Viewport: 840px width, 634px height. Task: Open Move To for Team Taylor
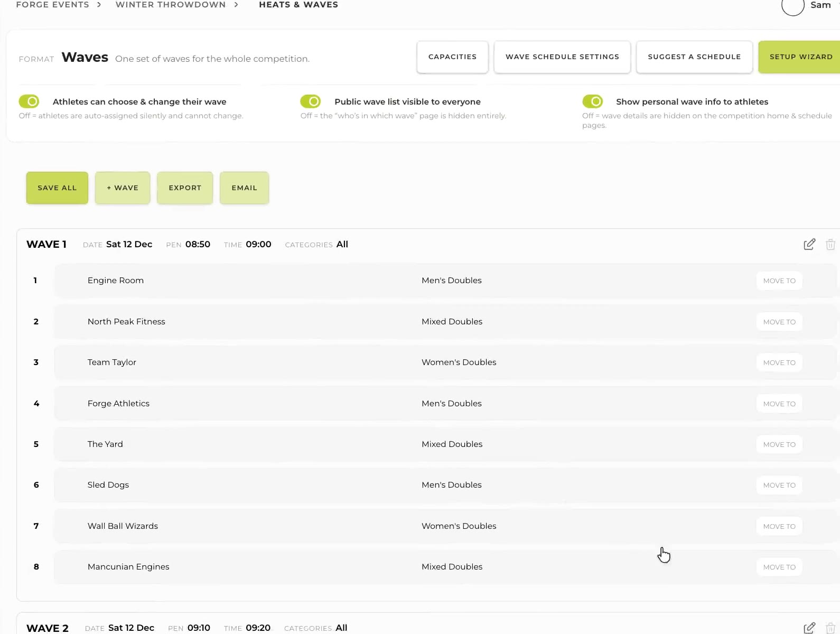click(x=779, y=362)
